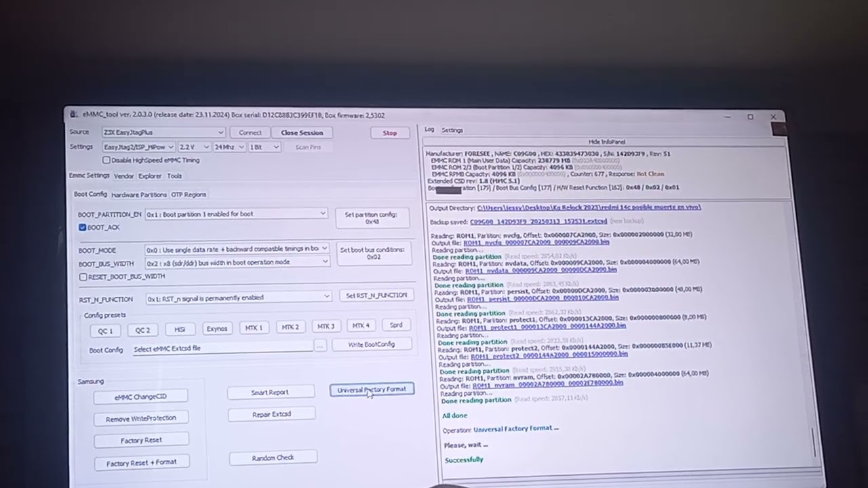Apply the Exynos config preset
This screenshot has height=488, width=868.
tap(217, 329)
